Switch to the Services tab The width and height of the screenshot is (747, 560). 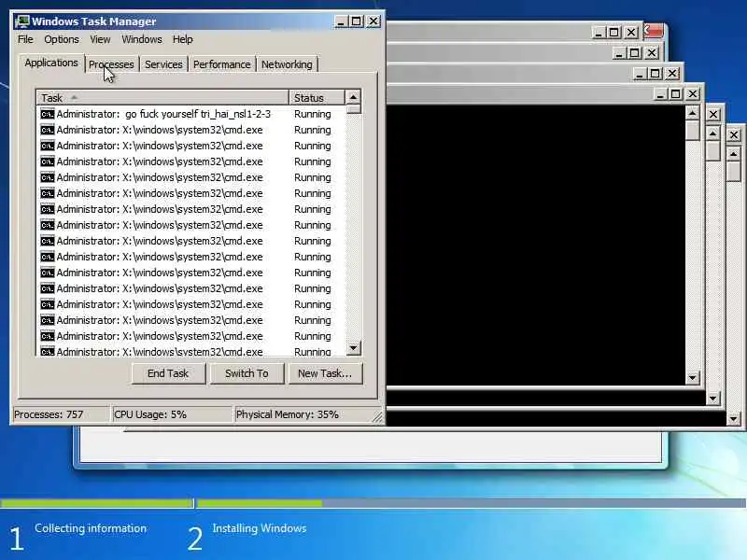(x=163, y=64)
